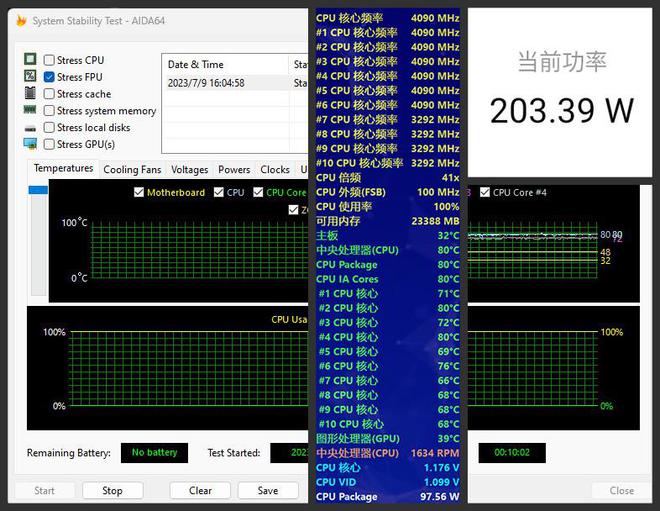Click the CPU 使用率 100% row
The height and width of the screenshot is (511, 660).
pyautogui.click(x=387, y=207)
